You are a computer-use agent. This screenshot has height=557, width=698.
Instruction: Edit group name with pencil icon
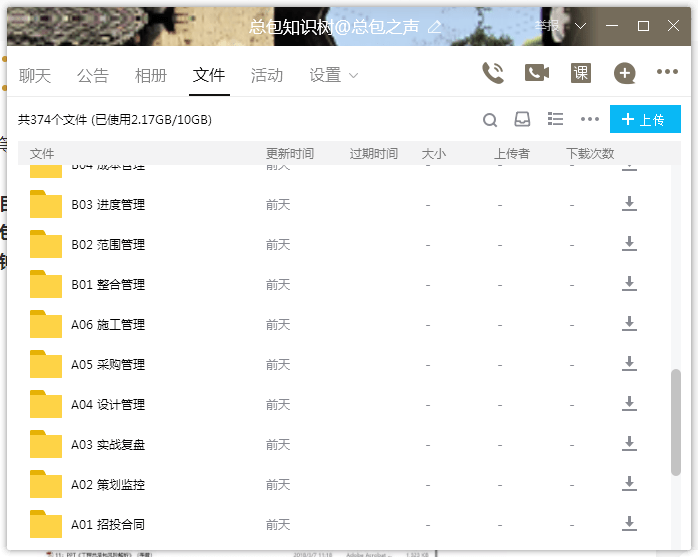[434, 27]
